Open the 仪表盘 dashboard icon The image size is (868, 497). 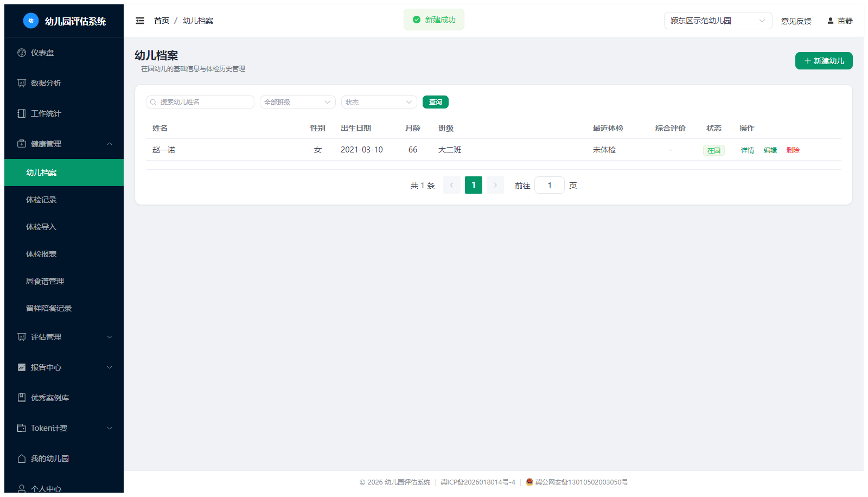tap(22, 53)
